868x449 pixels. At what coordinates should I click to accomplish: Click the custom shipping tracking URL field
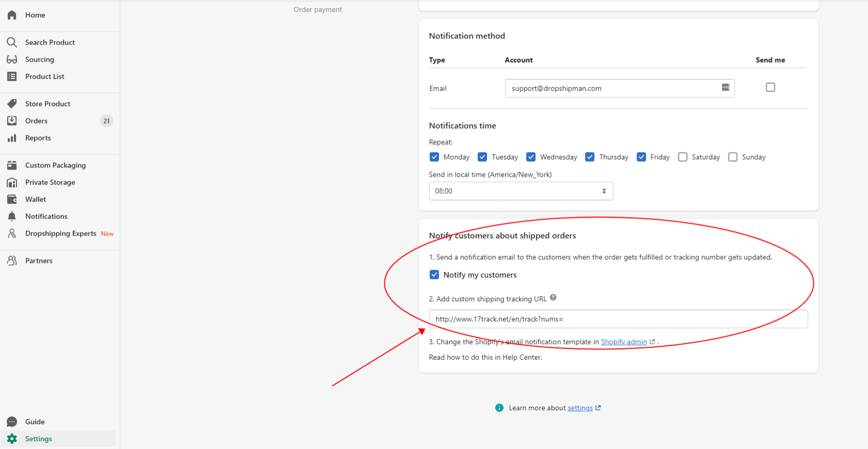pyautogui.click(x=618, y=319)
